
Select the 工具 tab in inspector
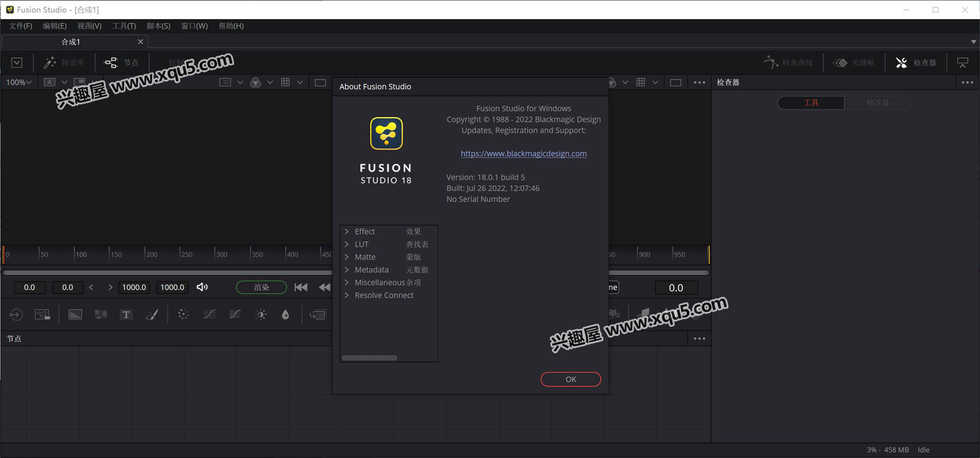click(x=811, y=102)
